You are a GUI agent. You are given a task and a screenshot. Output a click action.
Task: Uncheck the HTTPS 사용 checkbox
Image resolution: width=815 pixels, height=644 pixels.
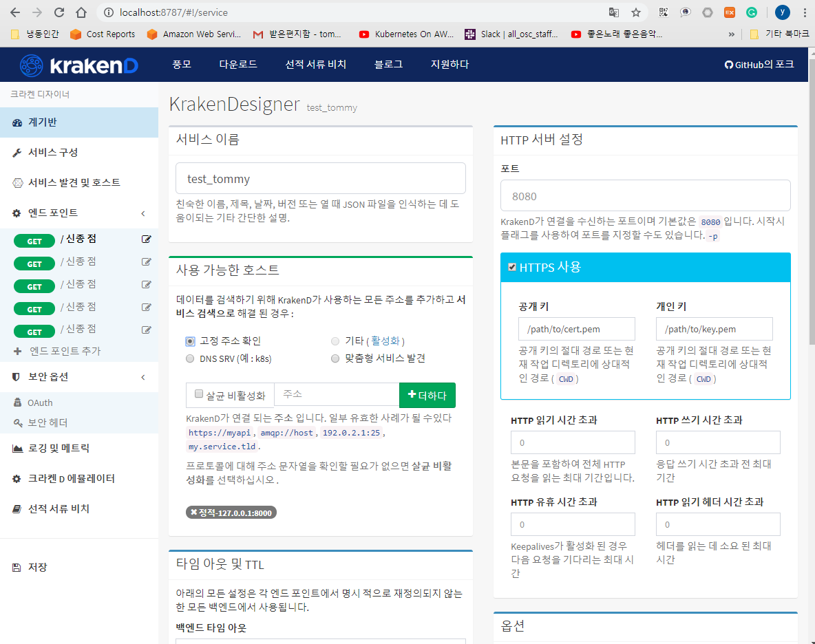point(512,267)
